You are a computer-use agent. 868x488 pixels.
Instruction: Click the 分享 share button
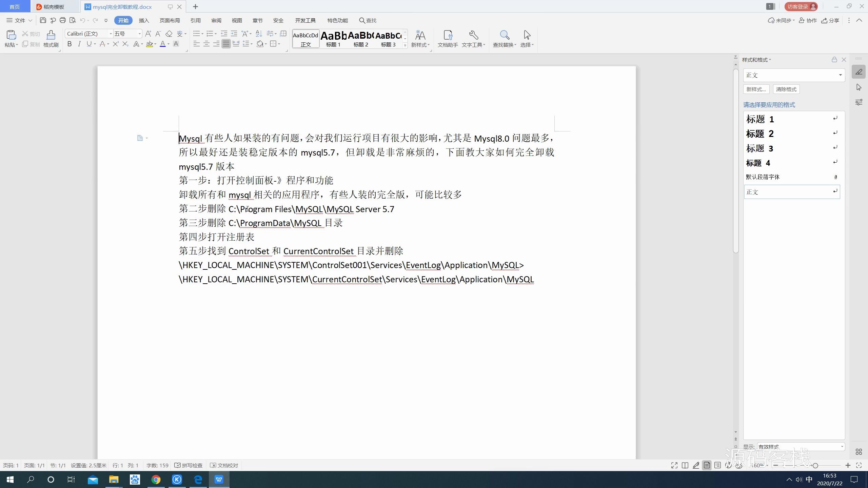click(x=830, y=20)
